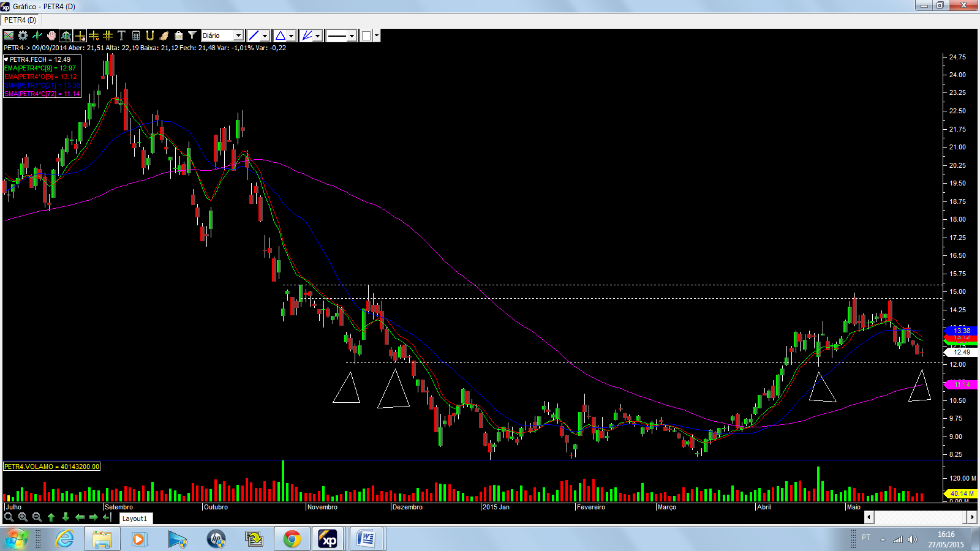Image resolution: width=980 pixels, height=551 pixels.
Task: Select the hand pan tool
Action: pyautogui.click(x=51, y=36)
